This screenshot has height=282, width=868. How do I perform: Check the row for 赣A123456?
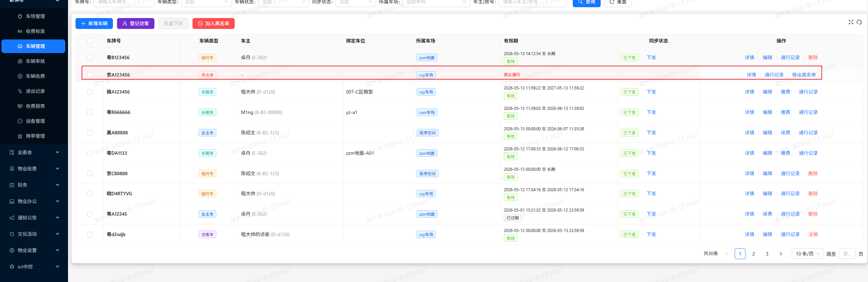(90, 92)
